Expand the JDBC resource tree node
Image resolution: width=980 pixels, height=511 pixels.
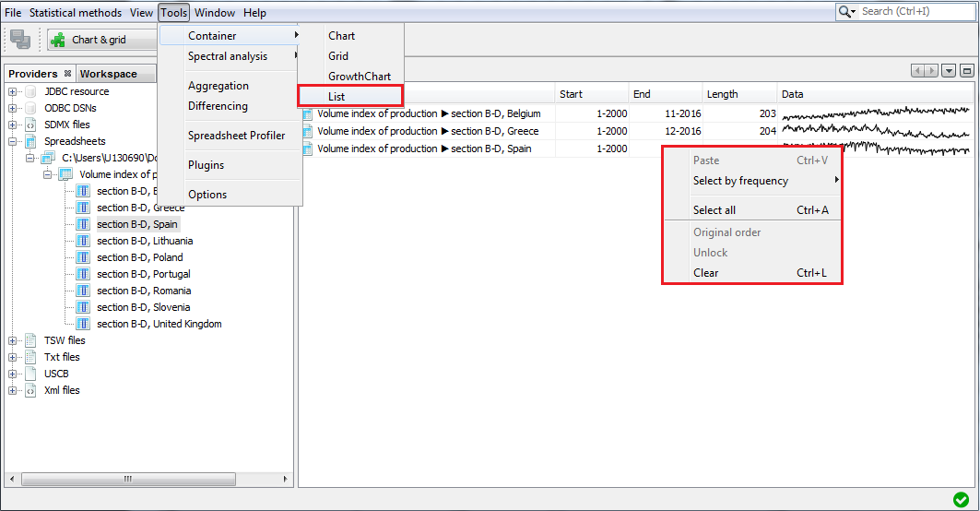[x=13, y=91]
